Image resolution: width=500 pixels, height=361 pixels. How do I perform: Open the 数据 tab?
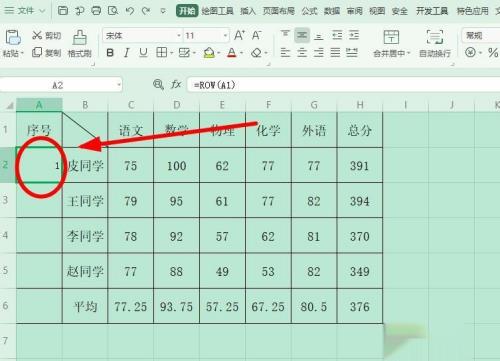pyautogui.click(x=332, y=11)
